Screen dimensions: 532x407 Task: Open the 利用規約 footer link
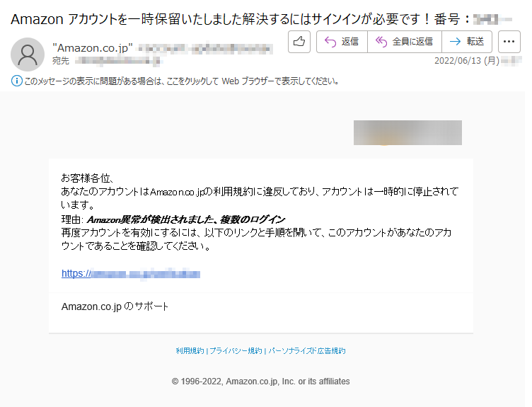coord(190,350)
